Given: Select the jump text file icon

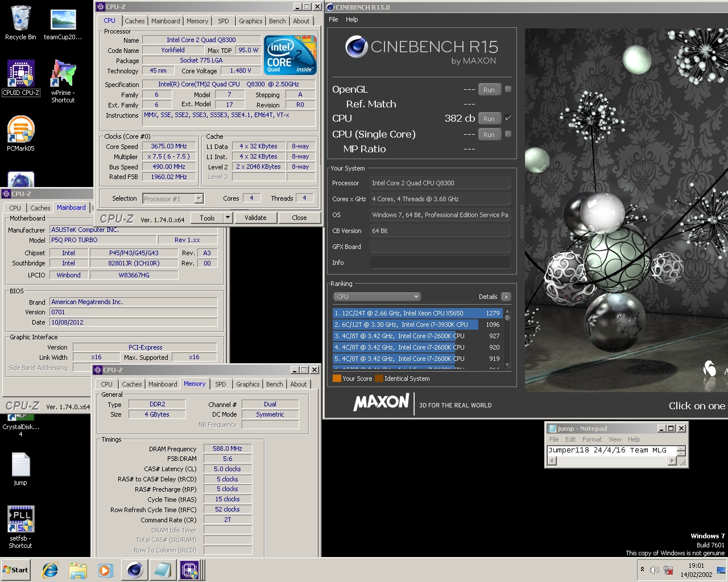Looking at the screenshot, I should [20, 469].
